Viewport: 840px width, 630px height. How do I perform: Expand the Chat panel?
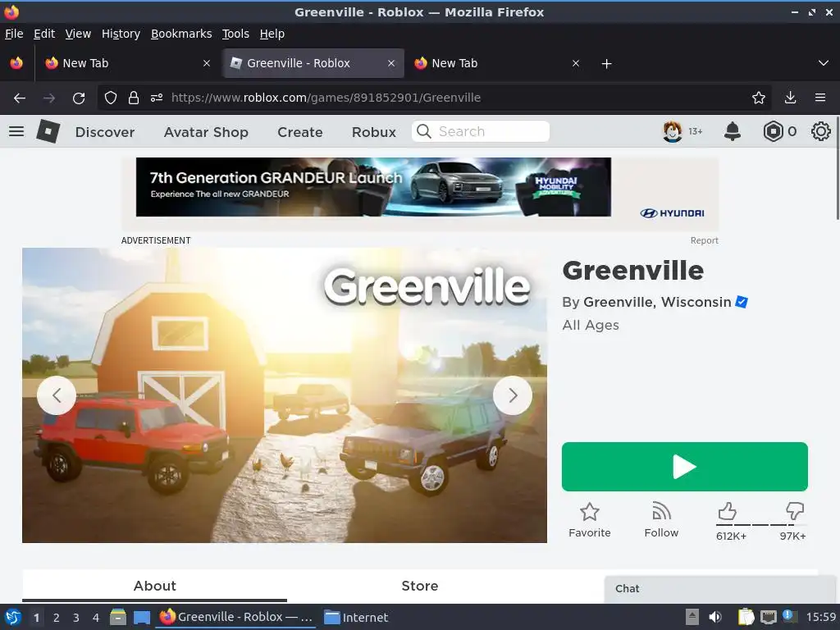pos(720,589)
